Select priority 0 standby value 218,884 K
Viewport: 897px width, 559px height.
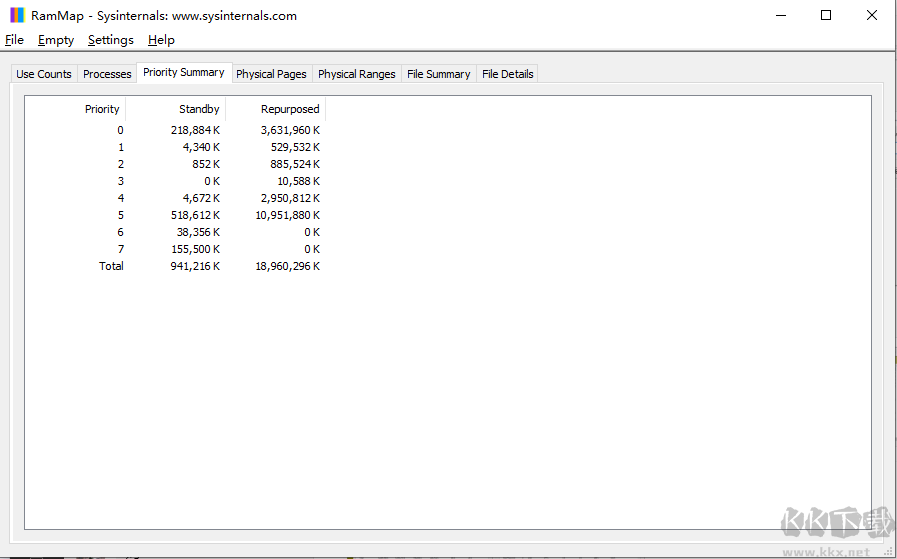click(195, 130)
